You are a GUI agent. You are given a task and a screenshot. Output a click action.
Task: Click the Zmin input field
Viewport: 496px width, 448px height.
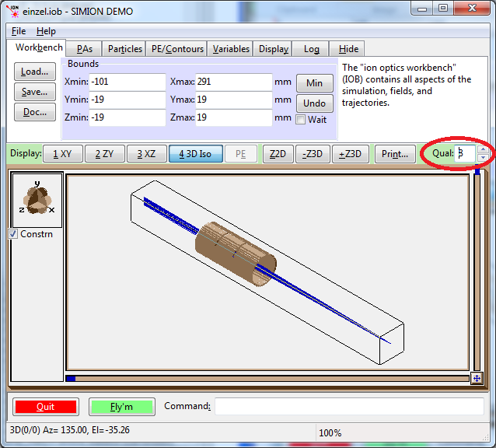[127, 117]
